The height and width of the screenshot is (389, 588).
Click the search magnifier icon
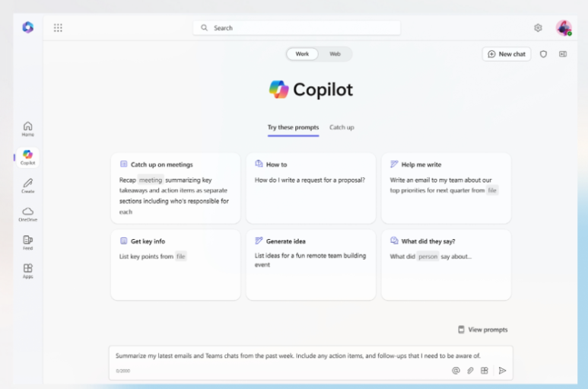tap(204, 27)
